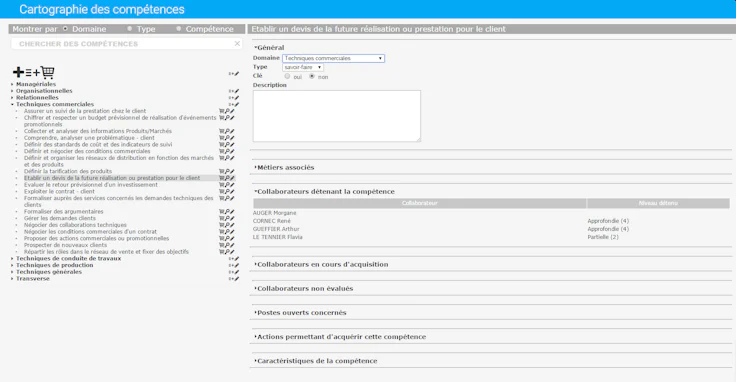
Task: Expand Collaborateurs en cours d'acquisition section
Action: click(x=322, y=265)
